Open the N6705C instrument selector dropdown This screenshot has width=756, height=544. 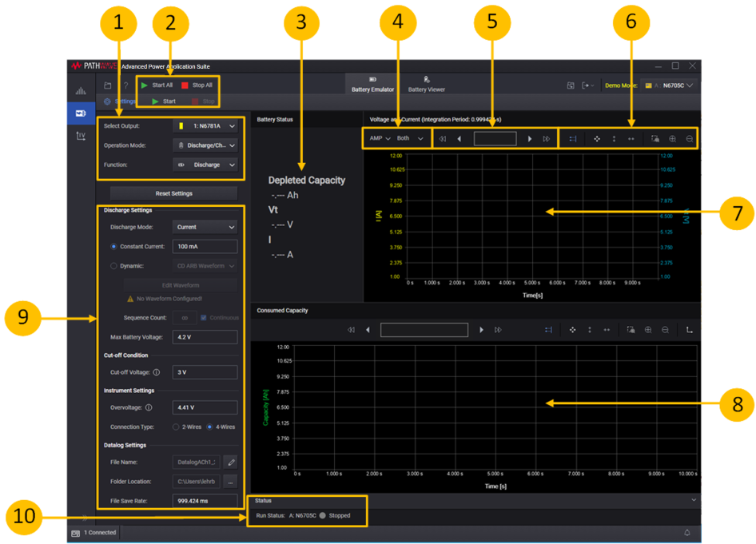click(669, 85)
